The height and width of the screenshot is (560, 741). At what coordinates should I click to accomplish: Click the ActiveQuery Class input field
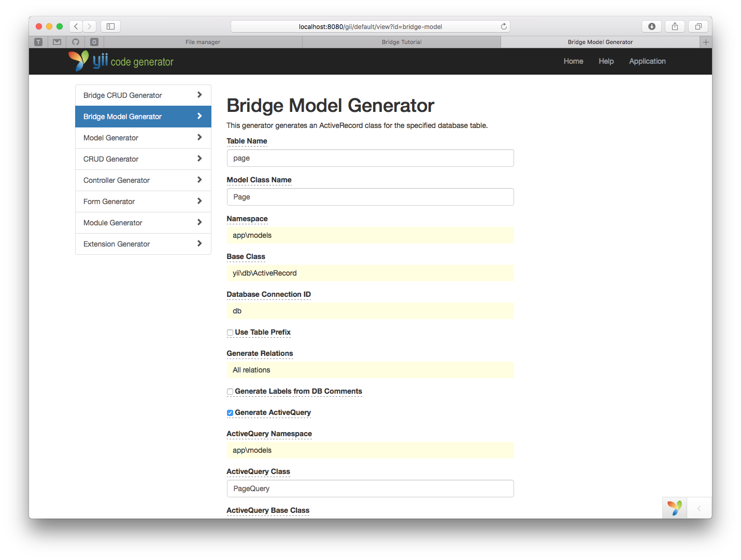[x=370, y=489]
